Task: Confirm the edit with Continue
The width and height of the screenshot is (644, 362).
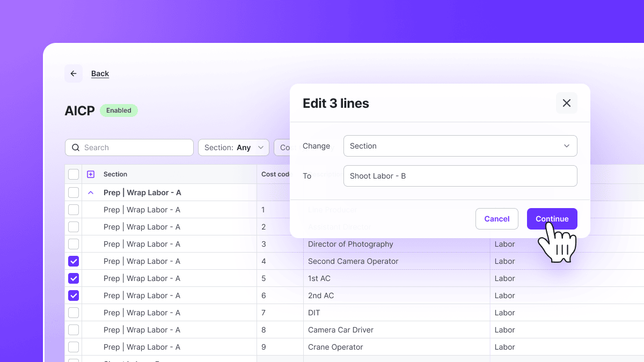Action: tap(552, 219)
